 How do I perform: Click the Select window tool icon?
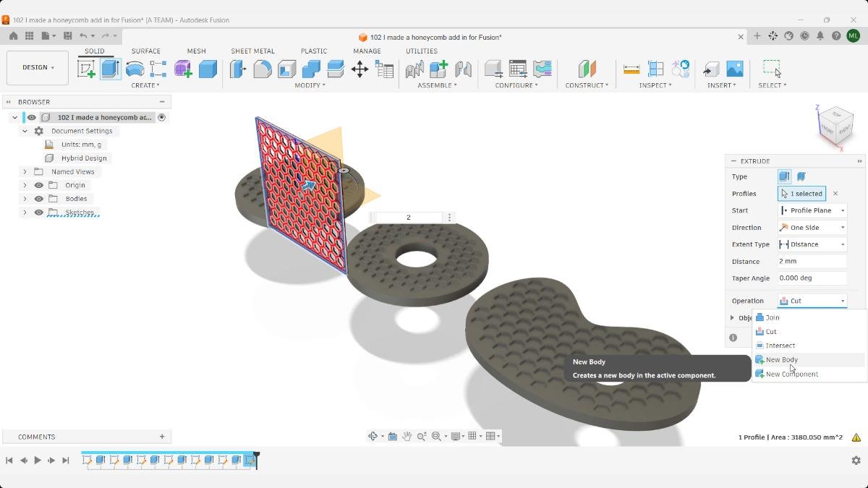[773, 69]
